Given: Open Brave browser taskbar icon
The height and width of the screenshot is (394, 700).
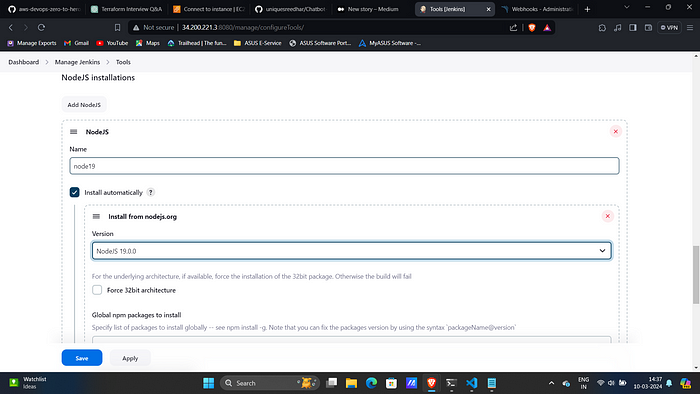Looking at the screenshot, I should [431, 383].
